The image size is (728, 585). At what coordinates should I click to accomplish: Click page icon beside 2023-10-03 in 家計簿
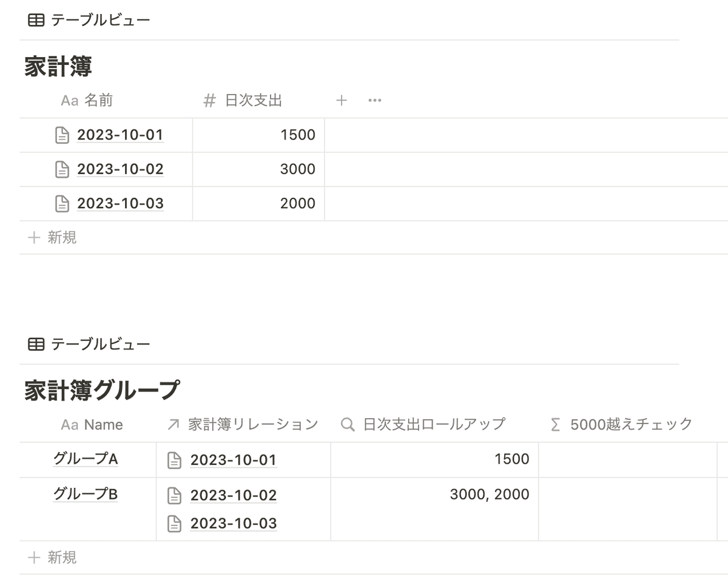pos(62,203)
